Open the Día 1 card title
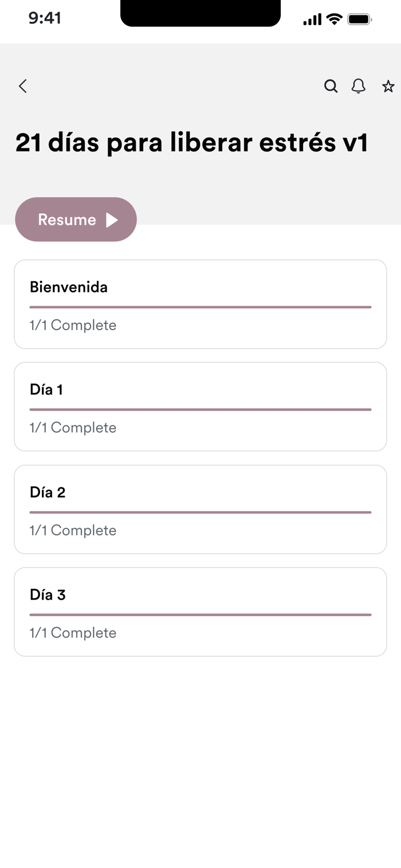 (46, 390)
